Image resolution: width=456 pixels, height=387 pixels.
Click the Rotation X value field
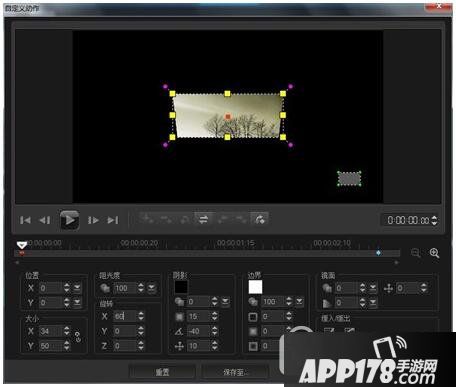coord(125,316)
